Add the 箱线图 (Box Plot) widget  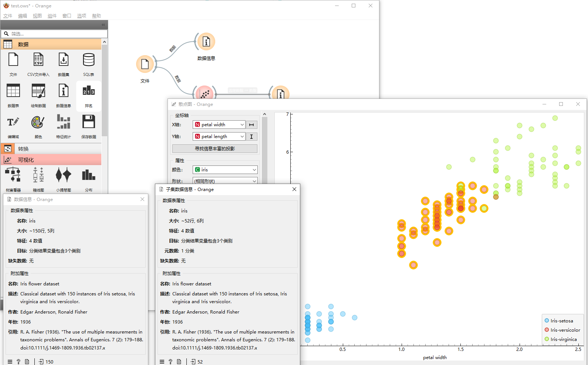click(38, 179)
